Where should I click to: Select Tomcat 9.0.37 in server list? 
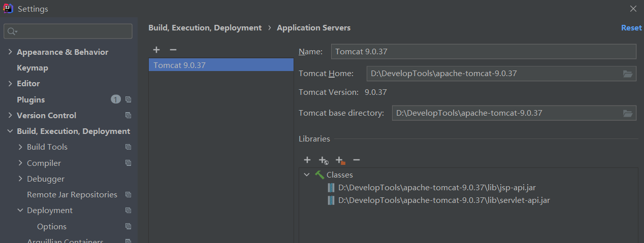tap(179, 65)
